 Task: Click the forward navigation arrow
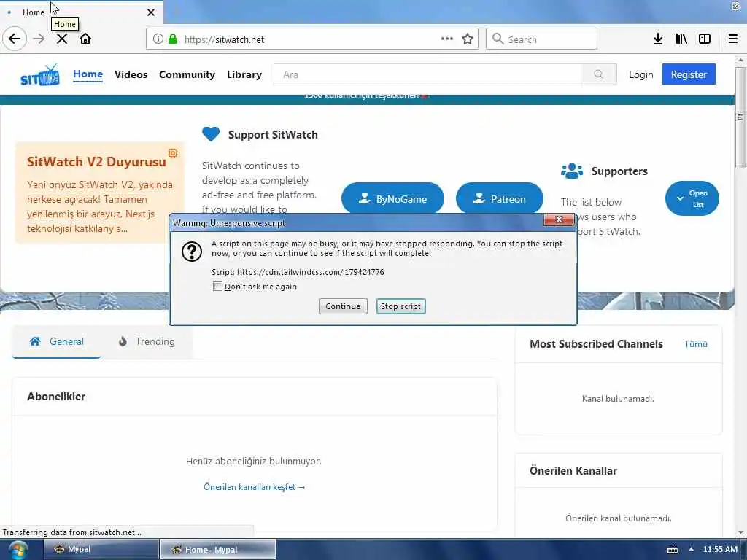tap(39, 39)
